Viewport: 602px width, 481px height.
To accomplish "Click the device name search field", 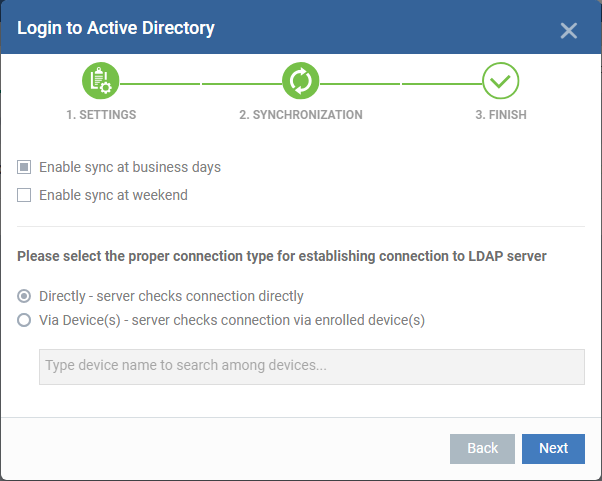I will pyautogui.click(x=312, y=367).
